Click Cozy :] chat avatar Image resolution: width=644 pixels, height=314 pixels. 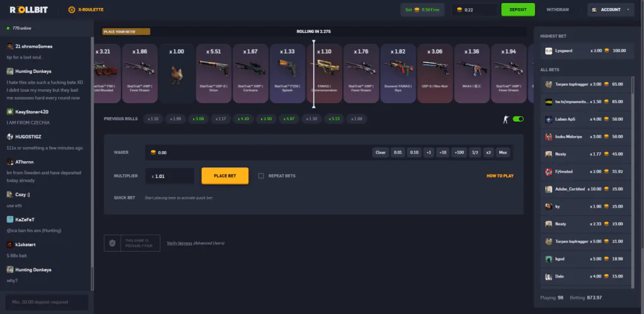tap(10, 194)
